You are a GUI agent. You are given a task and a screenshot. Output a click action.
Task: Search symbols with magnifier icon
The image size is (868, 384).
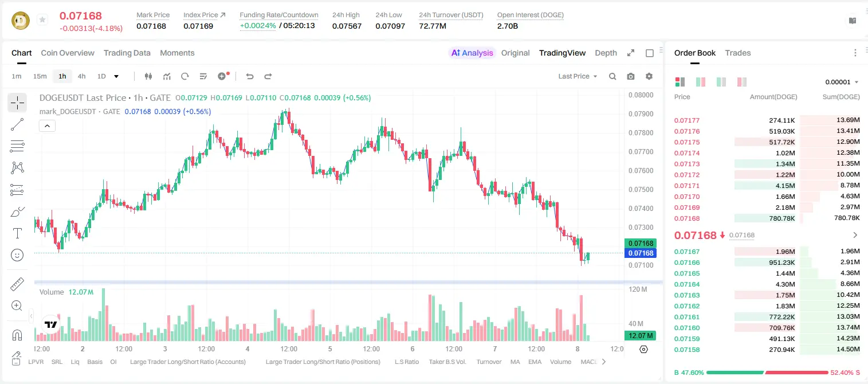612,76
